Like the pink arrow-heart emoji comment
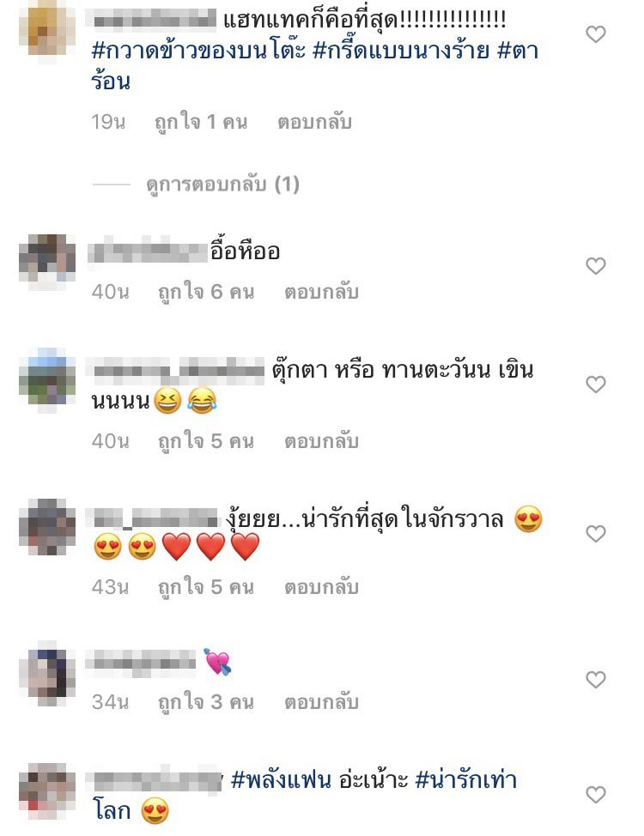The height and width of the screenshot is (836, 644). [595, 680]
